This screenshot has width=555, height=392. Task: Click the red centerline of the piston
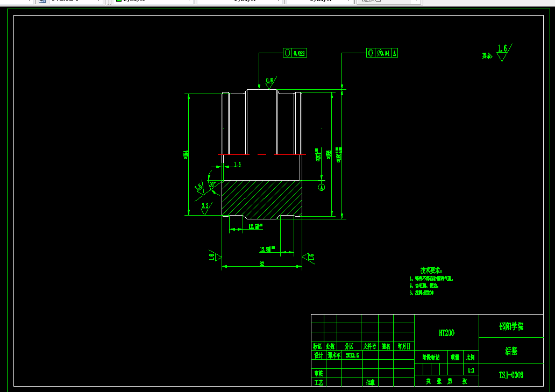click(262, 155)
